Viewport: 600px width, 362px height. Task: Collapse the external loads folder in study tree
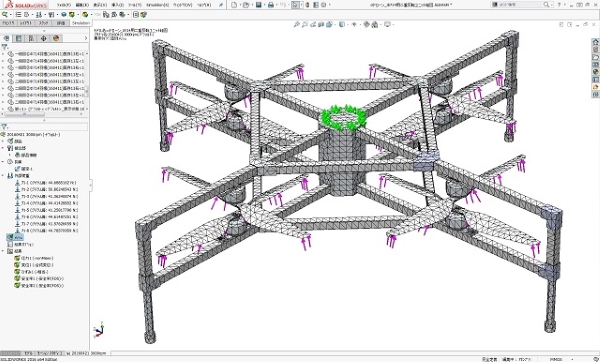point(3,176)
